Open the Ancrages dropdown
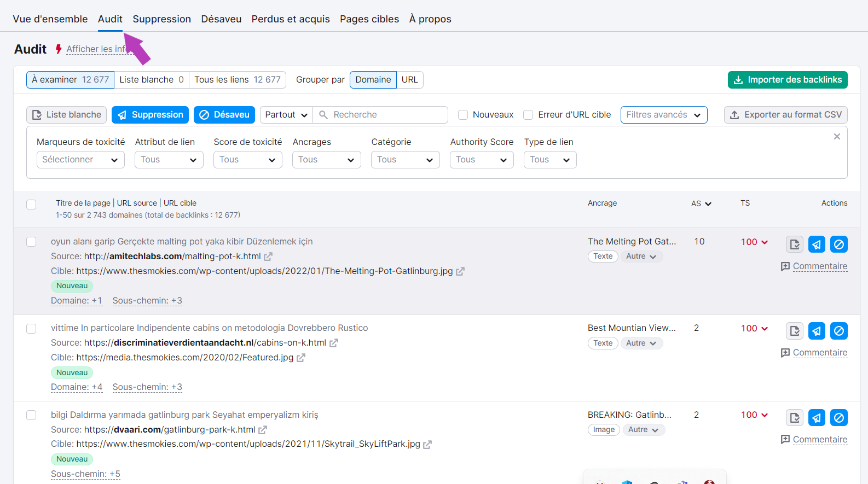The height and width of the screenshot is (484, 868). 327,160
